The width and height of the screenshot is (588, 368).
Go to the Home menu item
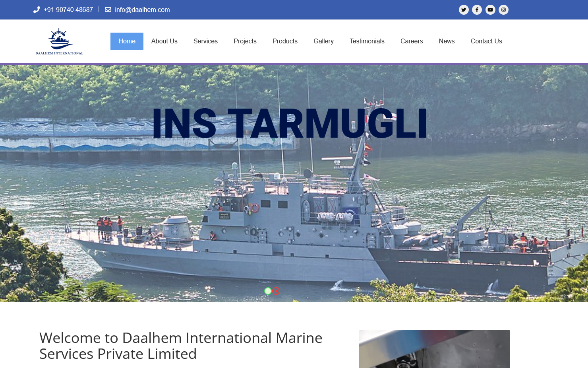[x=127, y=41]
